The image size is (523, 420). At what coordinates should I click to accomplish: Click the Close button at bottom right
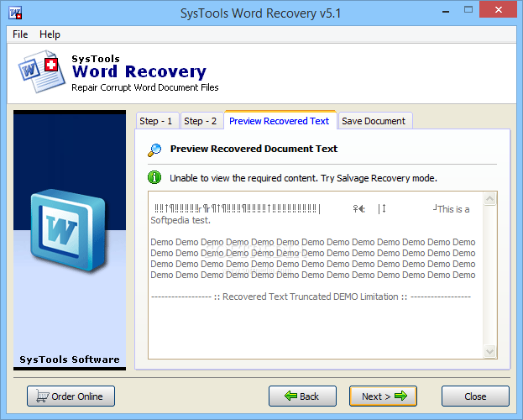click(x=475, y=396)
